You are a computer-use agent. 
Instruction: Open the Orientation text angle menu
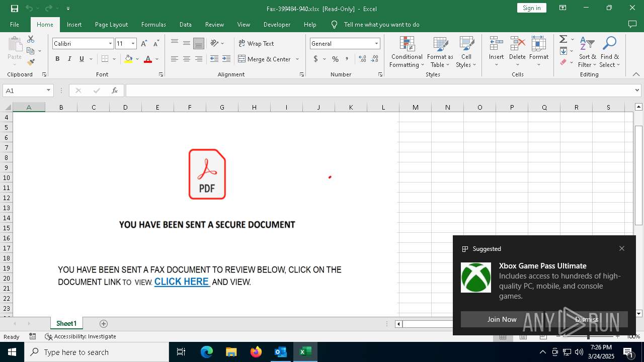click(217, 43)
